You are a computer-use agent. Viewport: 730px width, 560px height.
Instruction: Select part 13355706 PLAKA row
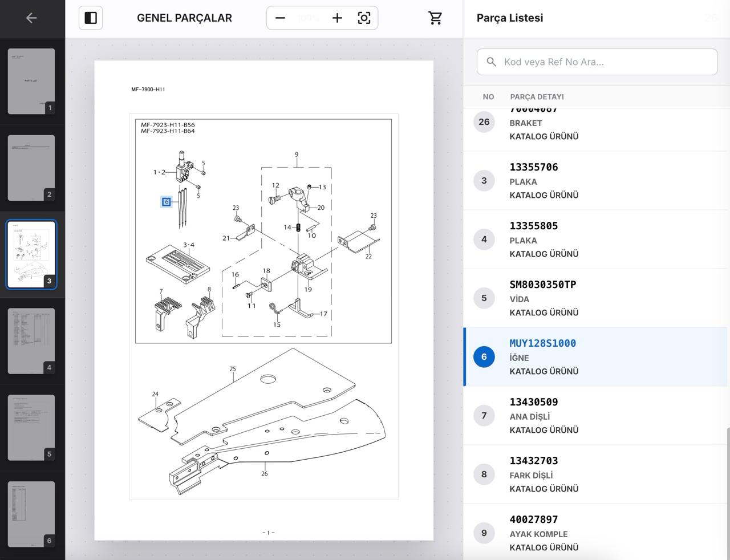(x=595, y=181)
